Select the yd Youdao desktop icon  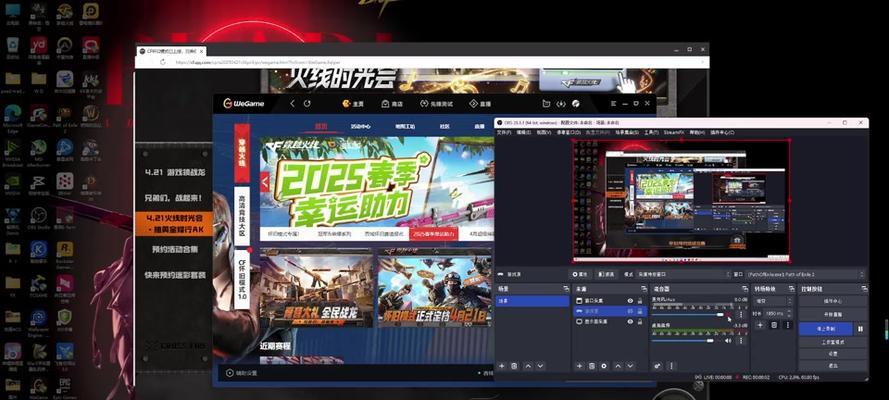[x=38, y=47]
